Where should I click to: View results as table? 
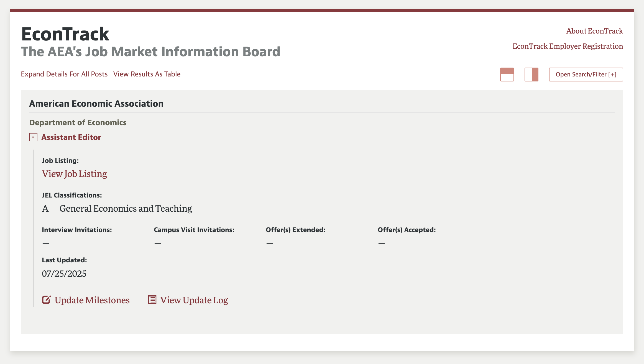(147, 74)
